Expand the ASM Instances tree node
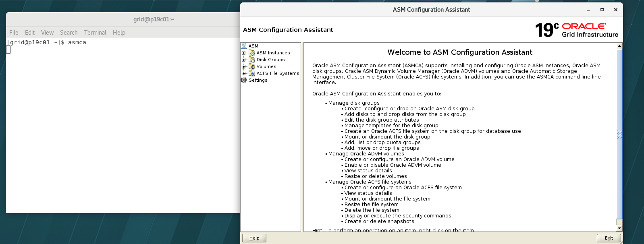The image size is (644, 244). [x=243, y=53]
